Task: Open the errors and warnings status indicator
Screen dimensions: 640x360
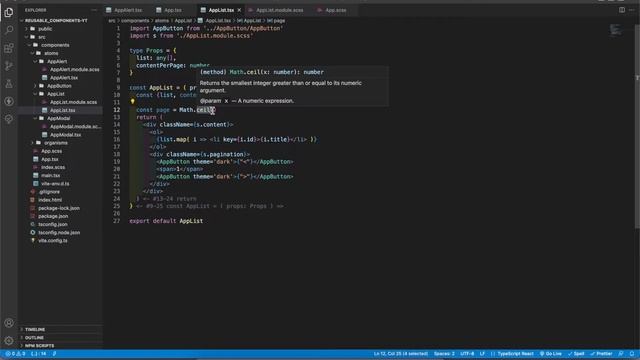Action: pyautogui.click(x=15, y=354)
